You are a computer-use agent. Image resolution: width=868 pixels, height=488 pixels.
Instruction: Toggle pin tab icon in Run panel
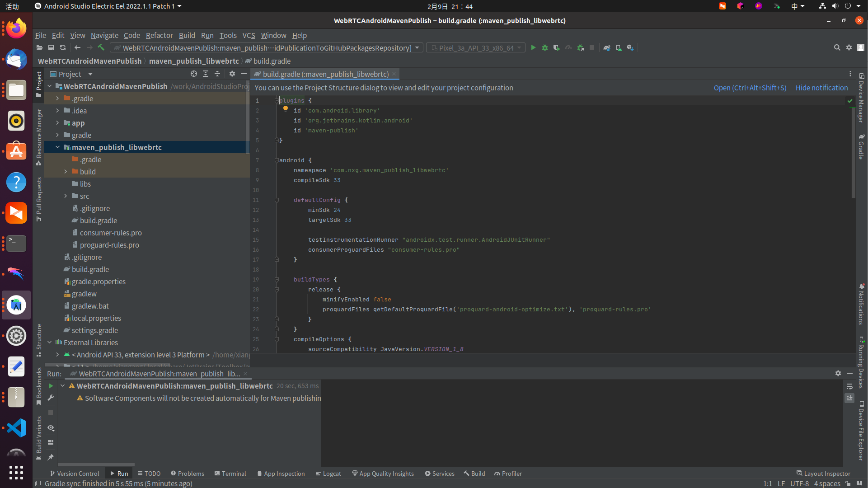[x=51, y=457]
